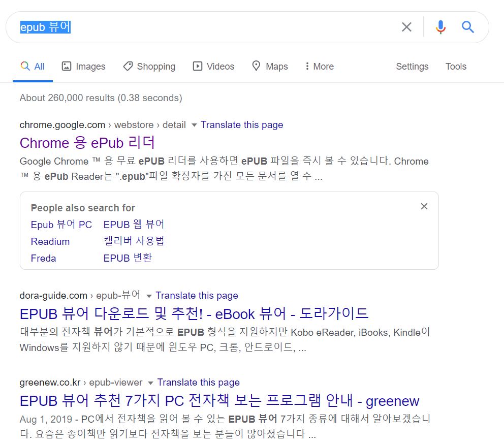Viewport: 504px width, 444px height.
Task: Open 'EPUB 뷰어 추천 7가지' greenew result
Action: click(x=219, y=401)
